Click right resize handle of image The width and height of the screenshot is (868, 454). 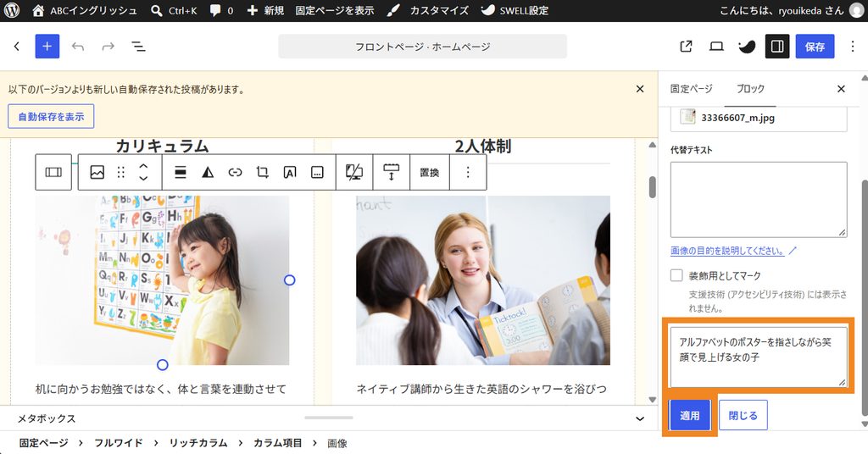pyautogui.click(x=290, y=280)
